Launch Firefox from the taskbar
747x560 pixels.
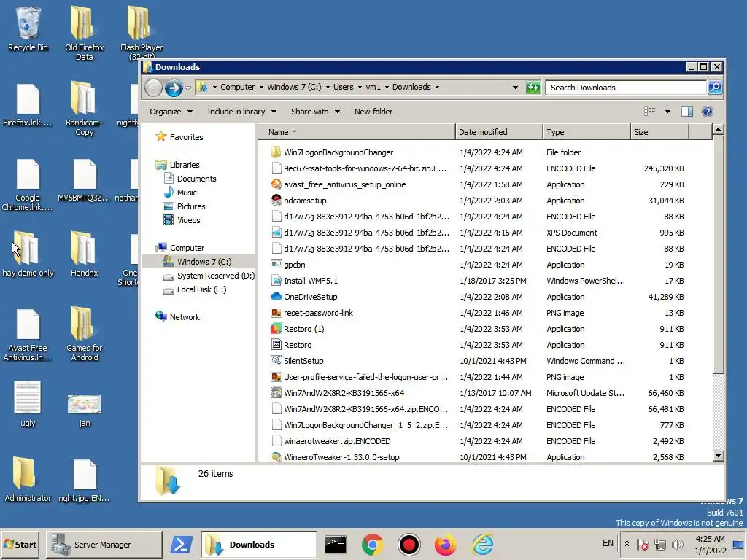[x=445, y=544]
